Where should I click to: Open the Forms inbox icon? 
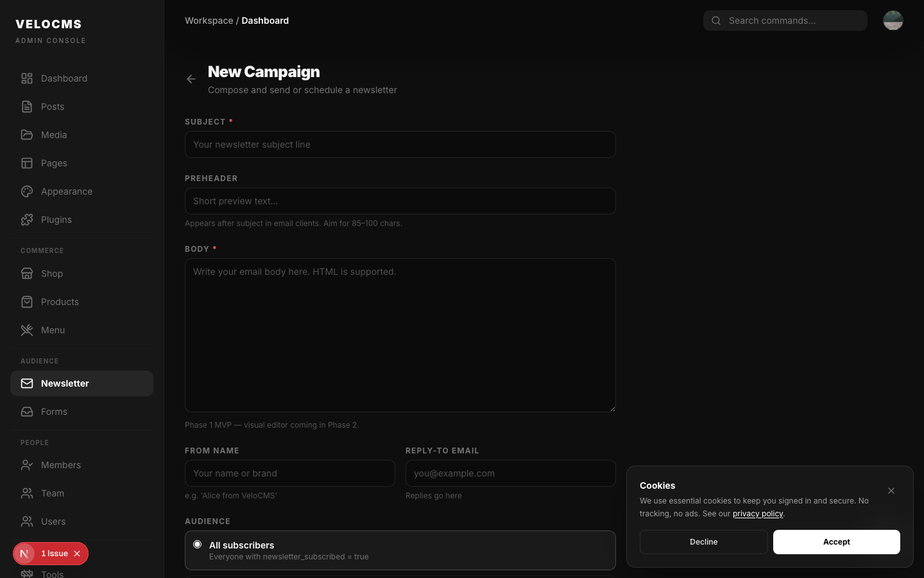[26, 412]
